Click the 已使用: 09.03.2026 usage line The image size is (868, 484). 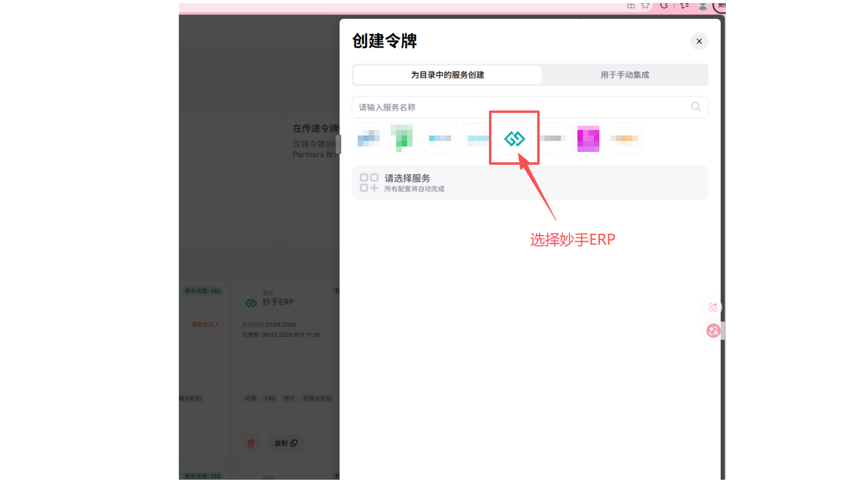click(281, 335)
